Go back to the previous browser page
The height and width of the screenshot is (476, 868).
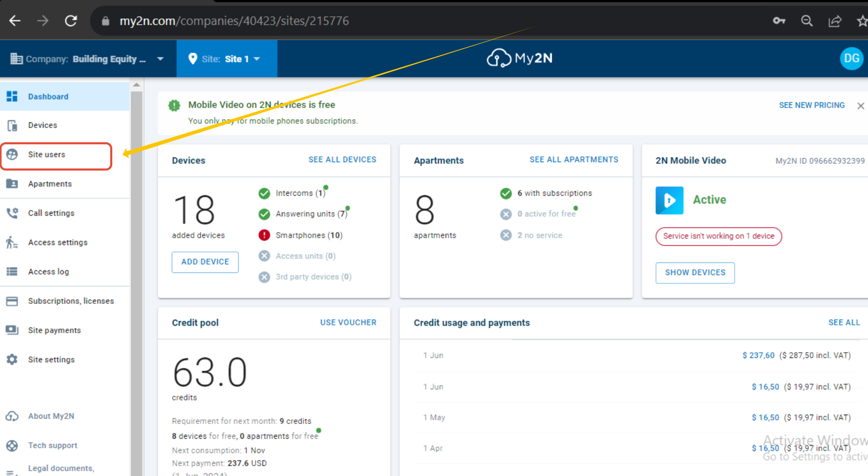(15, 21)
